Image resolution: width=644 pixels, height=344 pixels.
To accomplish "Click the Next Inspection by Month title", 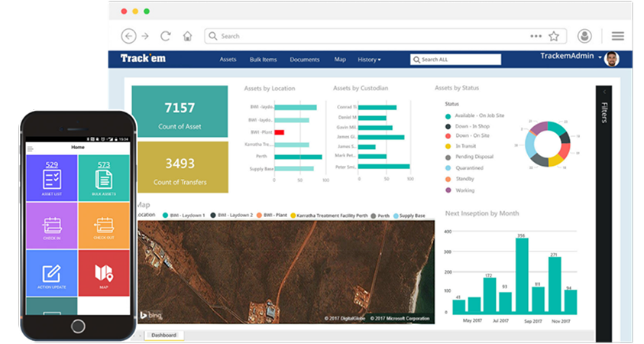I will [482, 213].
